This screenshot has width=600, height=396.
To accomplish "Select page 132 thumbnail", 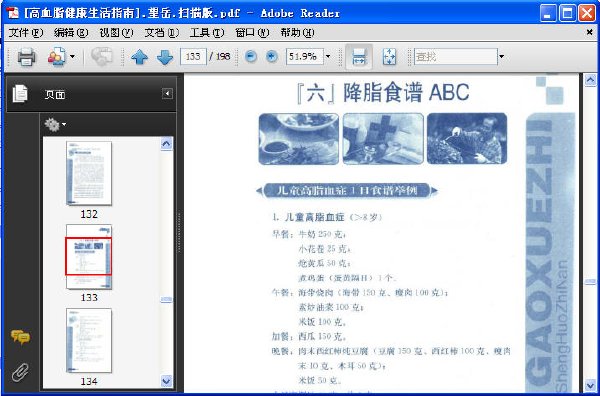I will click(89, 173).
